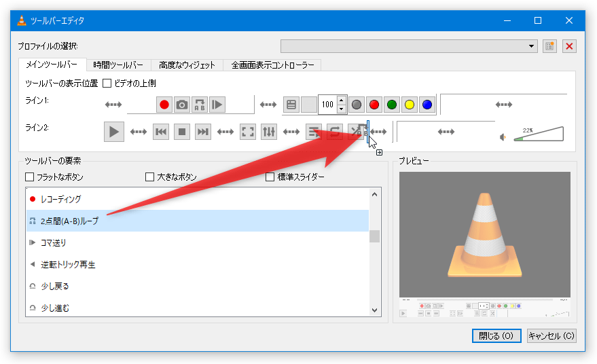
Task: Select 2点間(A-B)ループ list item
Action: point(198,221)
